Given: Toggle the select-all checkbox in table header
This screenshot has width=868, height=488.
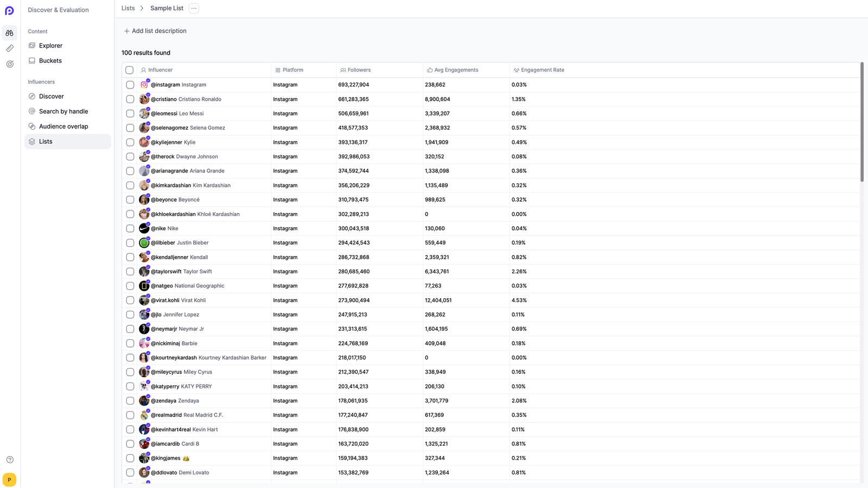Looking at the screenshot, I should (129, 70).
